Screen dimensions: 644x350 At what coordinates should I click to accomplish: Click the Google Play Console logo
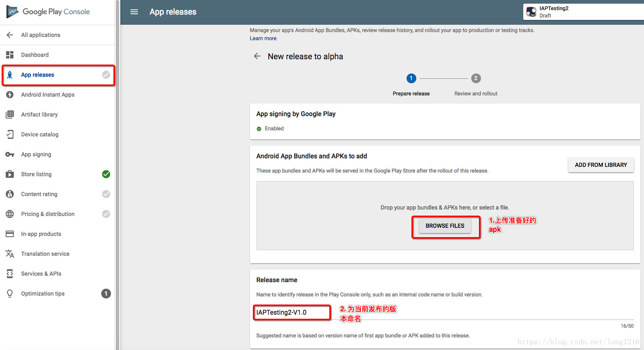click(x=48, y=12)
